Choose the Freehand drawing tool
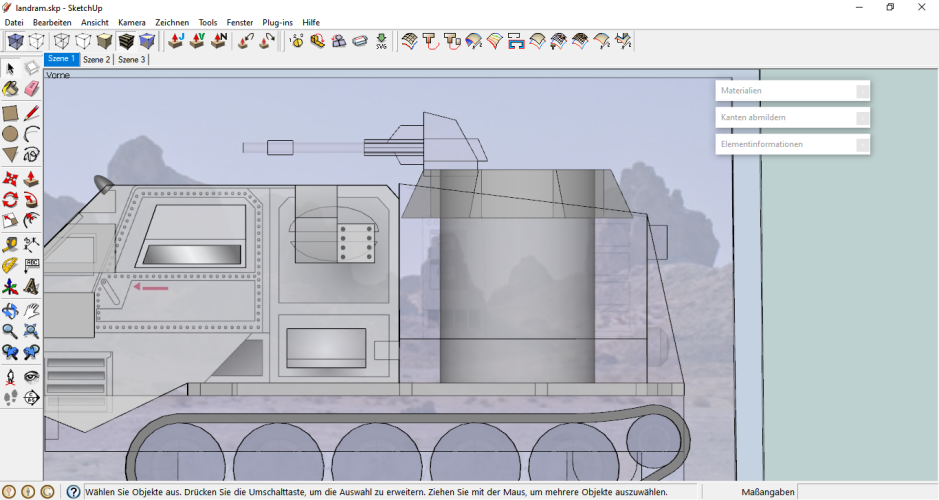939x500 pixels. point(31,155)
